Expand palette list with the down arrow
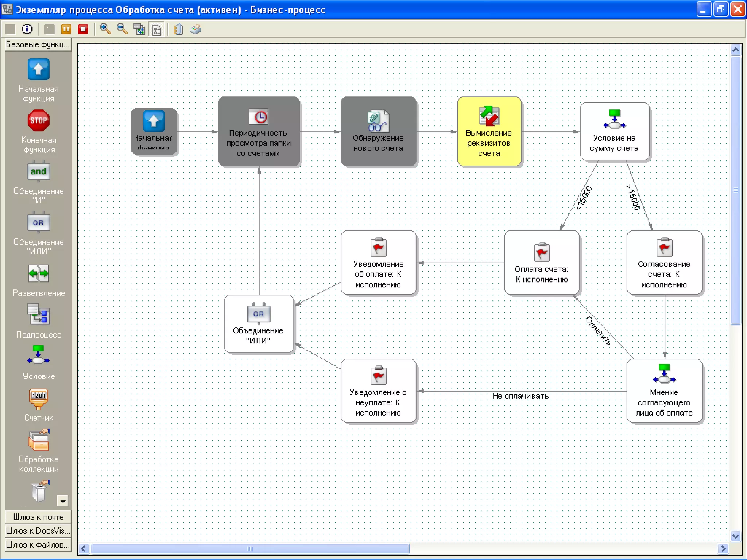 [63, 501]
